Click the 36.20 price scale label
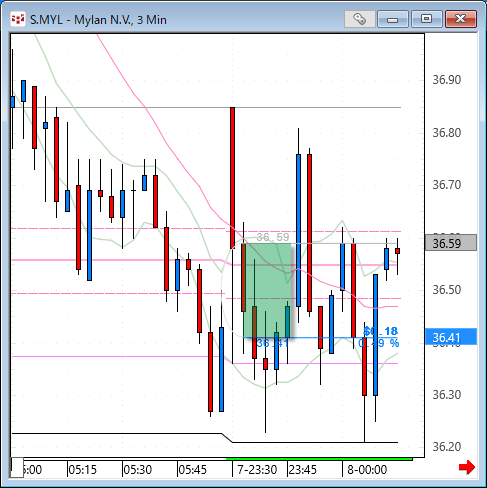 pos(447,447)
